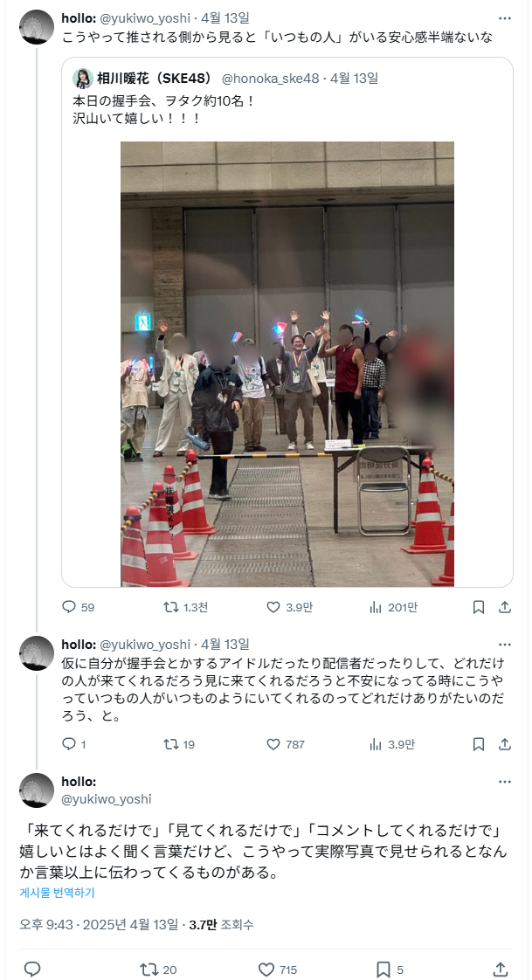Open more options on the top post
This screenshot has height=980, width=532.
(505, 18)
